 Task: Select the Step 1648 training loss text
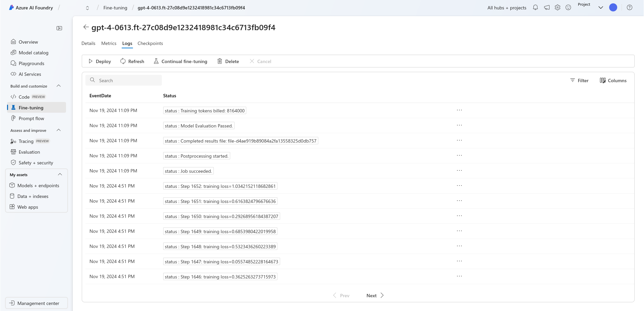tap(220, 247)
